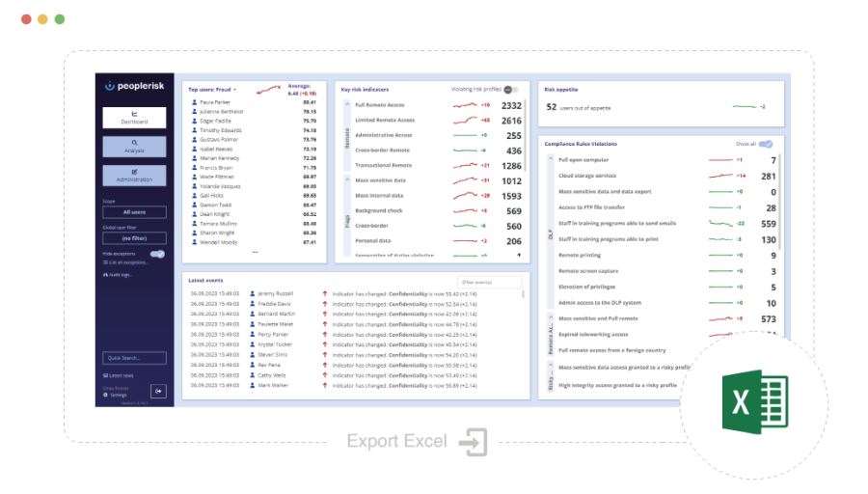Image resolution: width=868 pixels, height=494 pixels.
Task: Click the user icon beside Paula Parker
Action: click(x=195, y=101)
